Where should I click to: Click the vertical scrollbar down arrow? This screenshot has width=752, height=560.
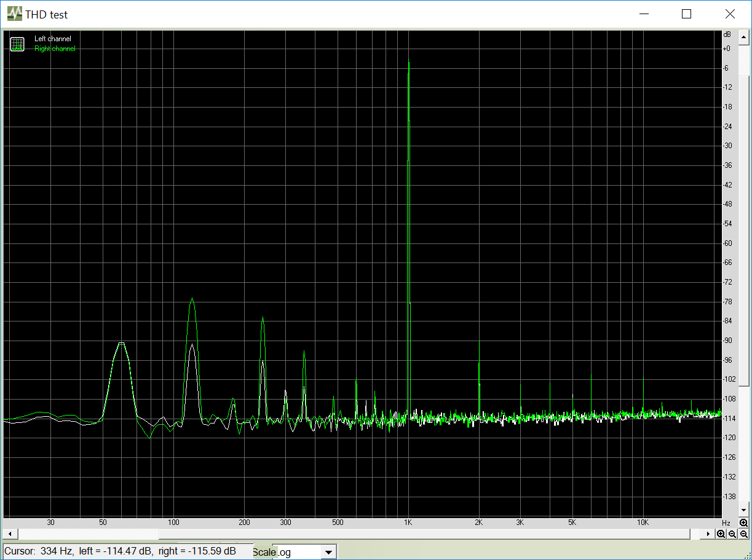point(743,510)
